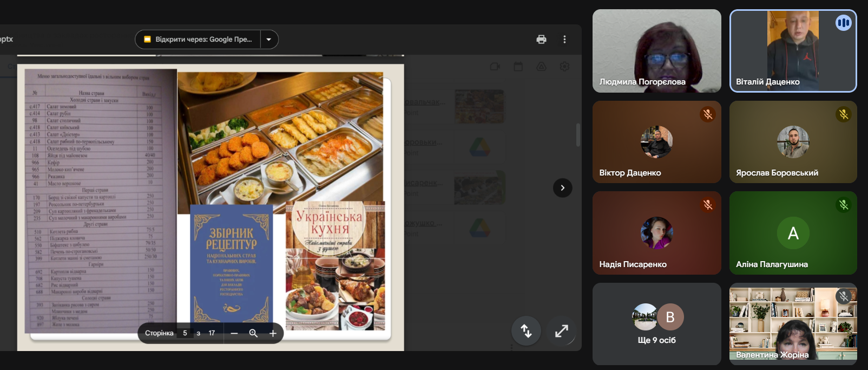Image resolution: width=868 pixels, height=370 pixels.
Task: Expand presentation to fullscreen with diagonal arrows
Action: coord(561,330)
